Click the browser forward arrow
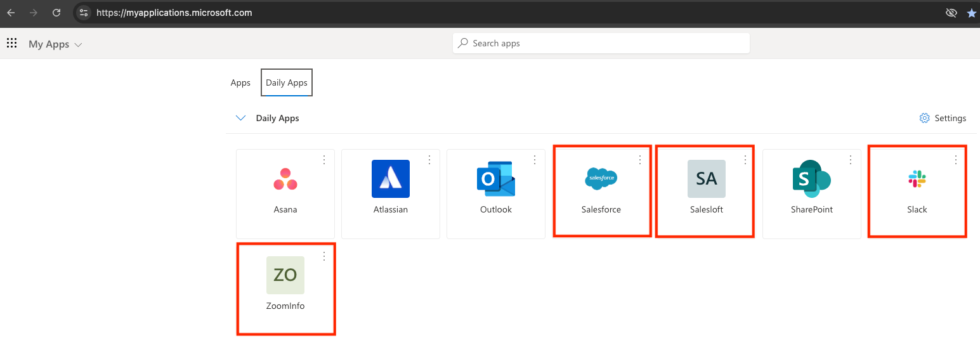Image resolution: width=980 pixels, height=352 pixels. pyautogui.click(x=34, y=12)
